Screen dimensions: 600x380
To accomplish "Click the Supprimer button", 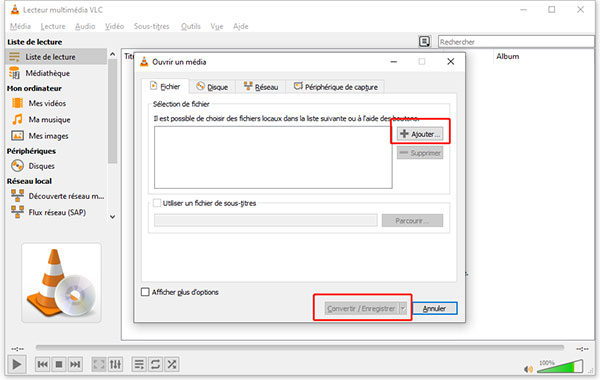I will 420,153.
